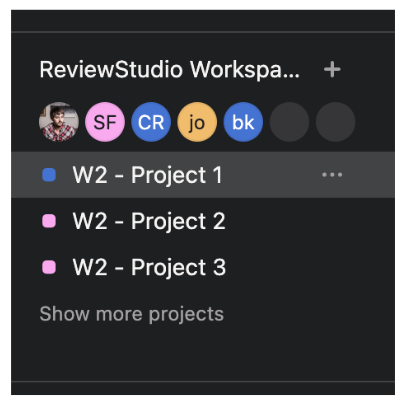
Task: Click the pink color square of Project 3
Action: 49,267
